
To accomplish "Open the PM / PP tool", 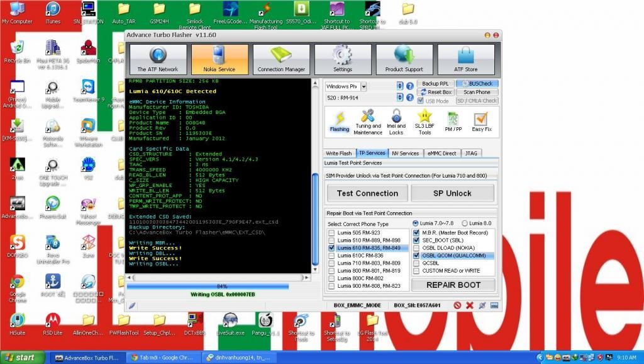I will [x=453, y=122].
